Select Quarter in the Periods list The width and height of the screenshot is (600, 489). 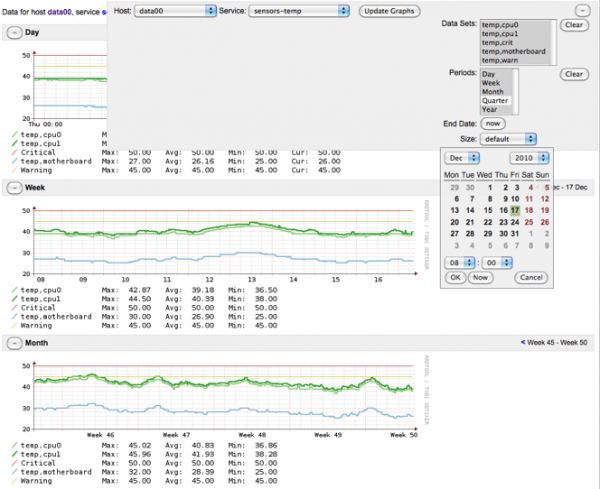[x=496, y=101]
